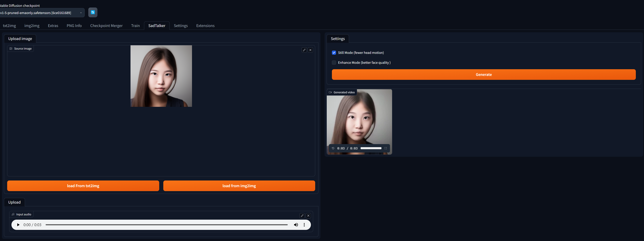Viewport: 644px width, 241px height.
Task: Disable Still Mode checkbox
Action: [334, 52]
